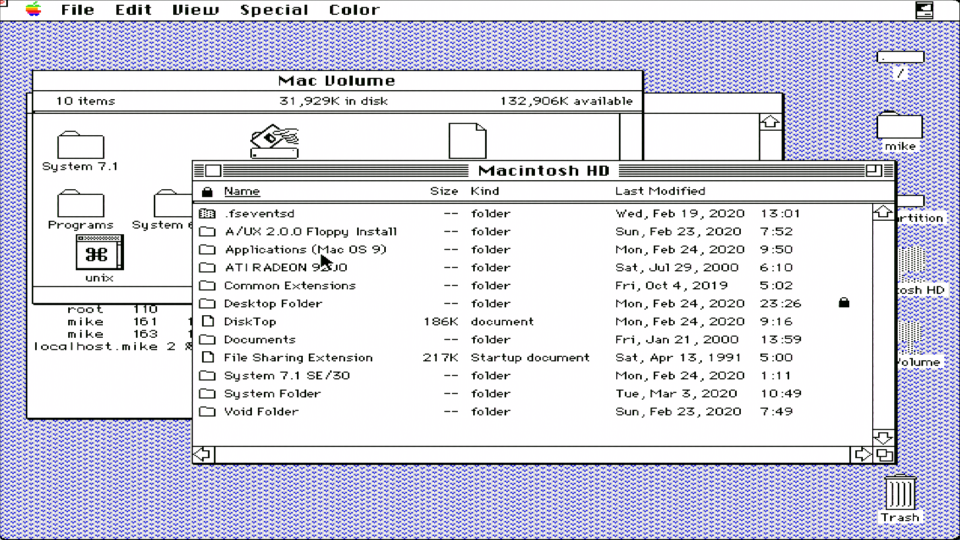Sort list by Kind column
Screen dimensions: 960x540
point(485,191)
